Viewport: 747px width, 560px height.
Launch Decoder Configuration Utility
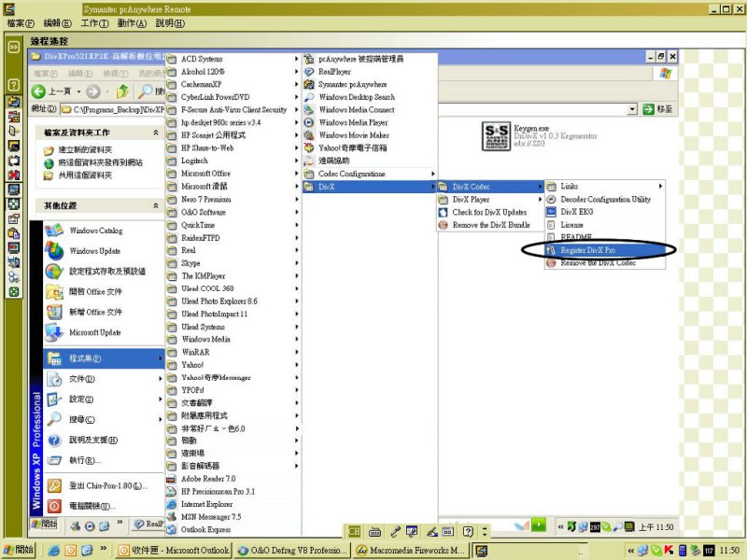(605, 199)
